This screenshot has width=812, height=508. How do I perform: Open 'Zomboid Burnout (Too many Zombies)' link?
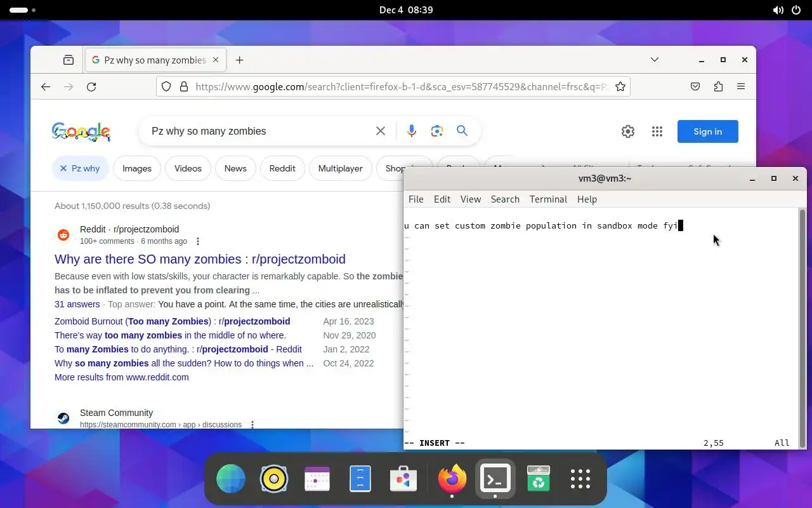click(x=173, y=321)
